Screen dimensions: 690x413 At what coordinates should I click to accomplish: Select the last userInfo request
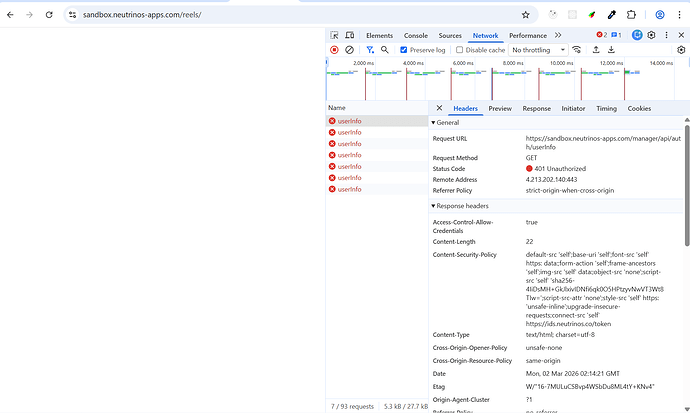[377, 189]
